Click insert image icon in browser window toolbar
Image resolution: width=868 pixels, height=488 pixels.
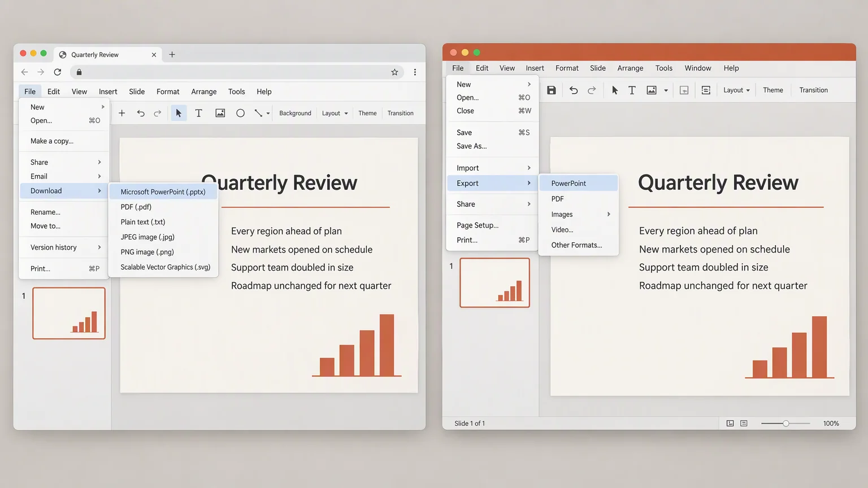[220, 113]
